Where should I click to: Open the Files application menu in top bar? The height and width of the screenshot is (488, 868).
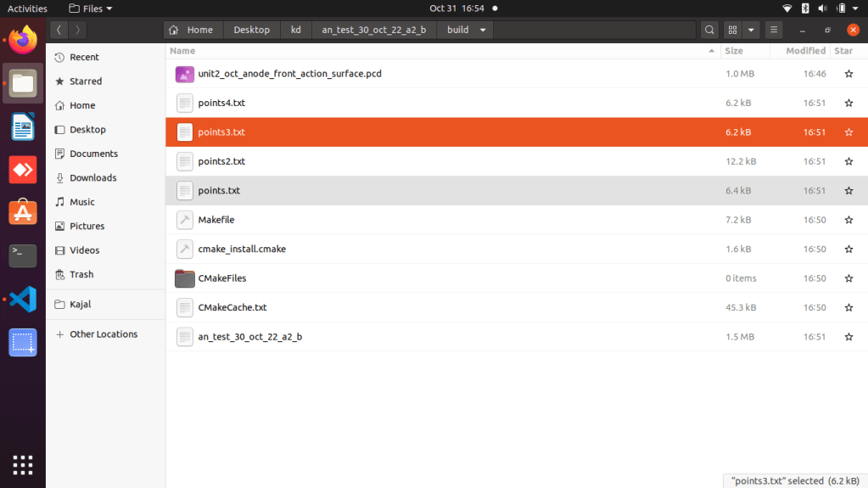(91, 8)
